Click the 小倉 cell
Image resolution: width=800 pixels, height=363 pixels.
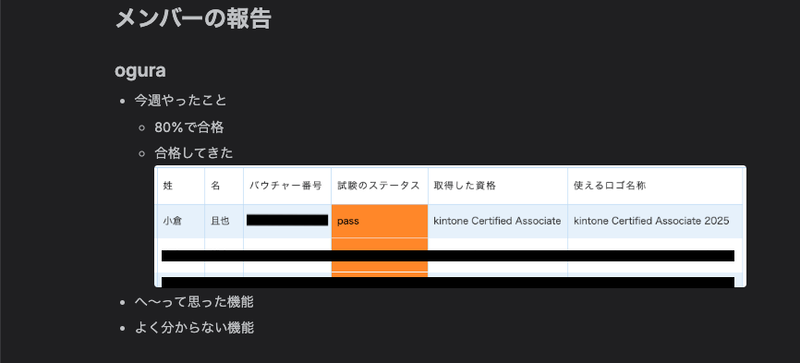(x=181, y=221)
